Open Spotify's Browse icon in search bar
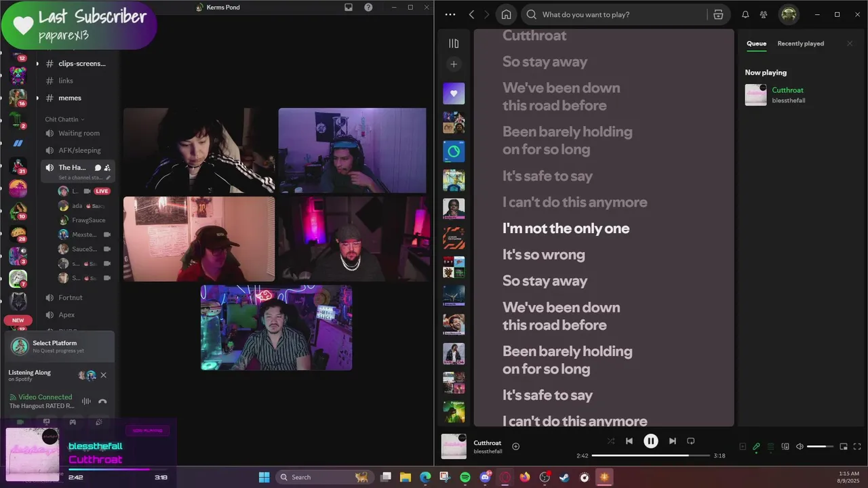The width and height of the screenshot is (868, 488). click(x=718, y=15)
